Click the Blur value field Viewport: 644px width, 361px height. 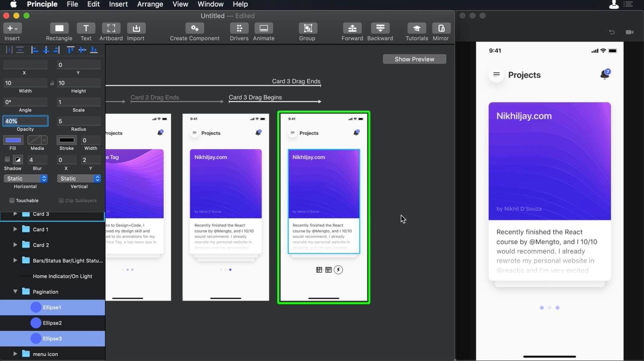(37, 160)
